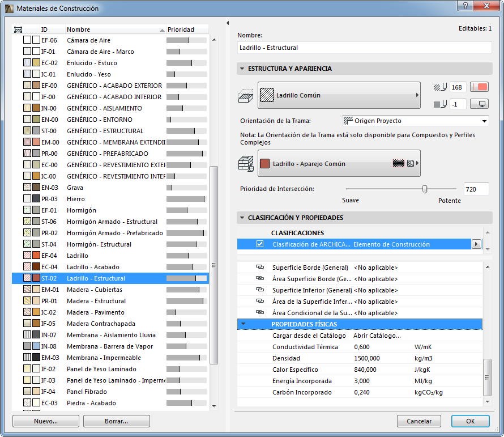The height and width of the screenshot is (437, 504).
Task: Click the fill icon of Grava row
Action: [x=27, y=188]
